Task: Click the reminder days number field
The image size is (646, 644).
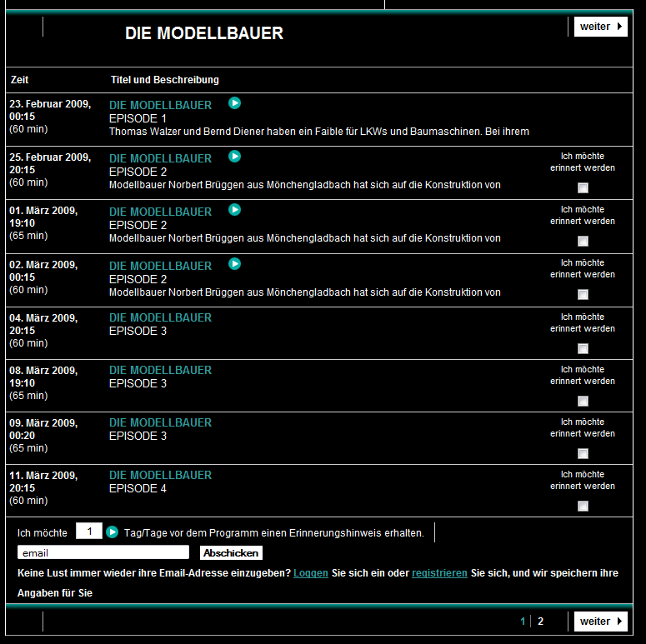Action: coord(89,532)
